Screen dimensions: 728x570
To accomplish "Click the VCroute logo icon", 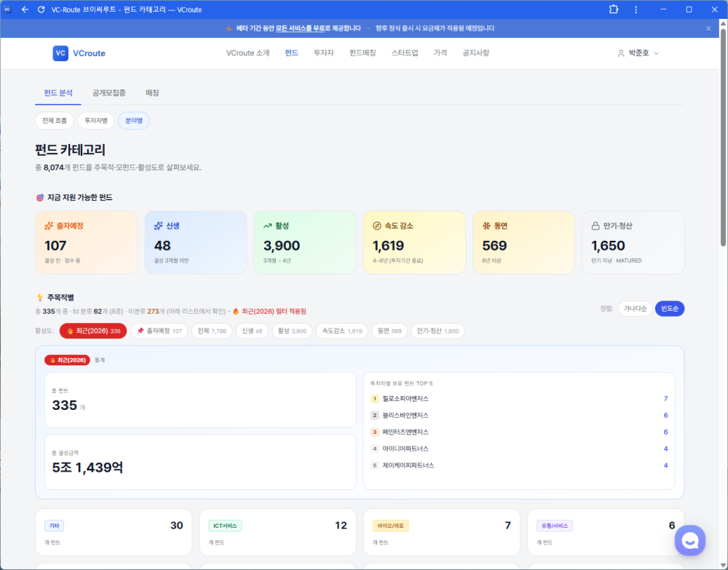I will point(60,53).
